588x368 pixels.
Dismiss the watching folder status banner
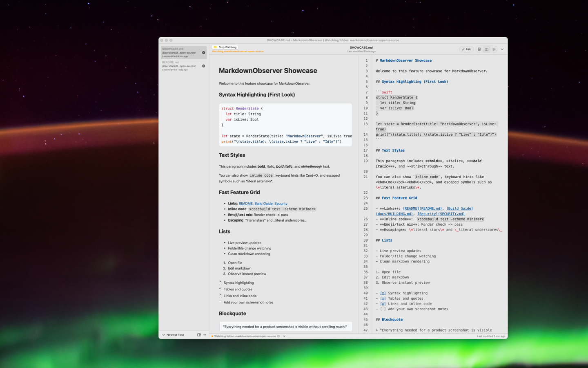pos(284,336)
